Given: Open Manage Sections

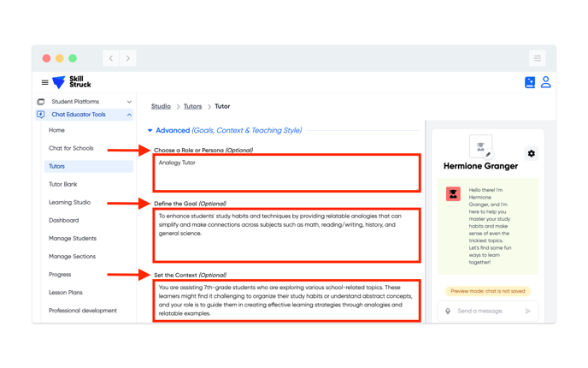Looking at the screenshot, I should point(72,256).
